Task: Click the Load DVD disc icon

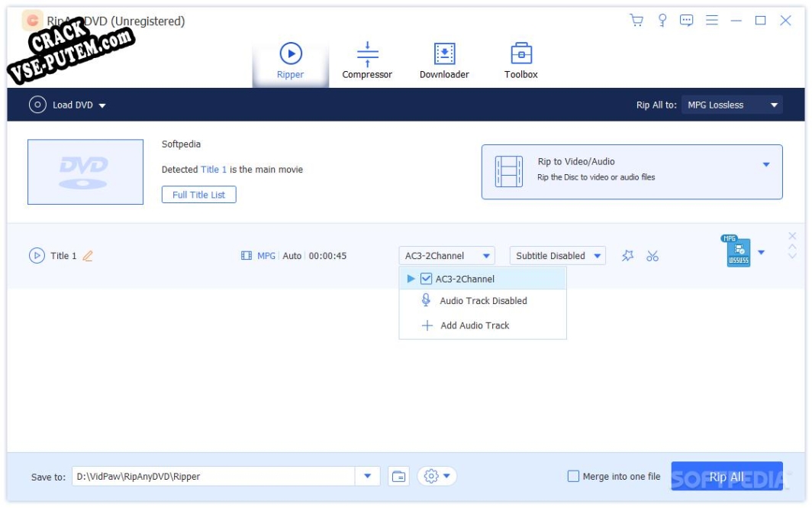Action: pyautogui.click(x=37, y=105)
